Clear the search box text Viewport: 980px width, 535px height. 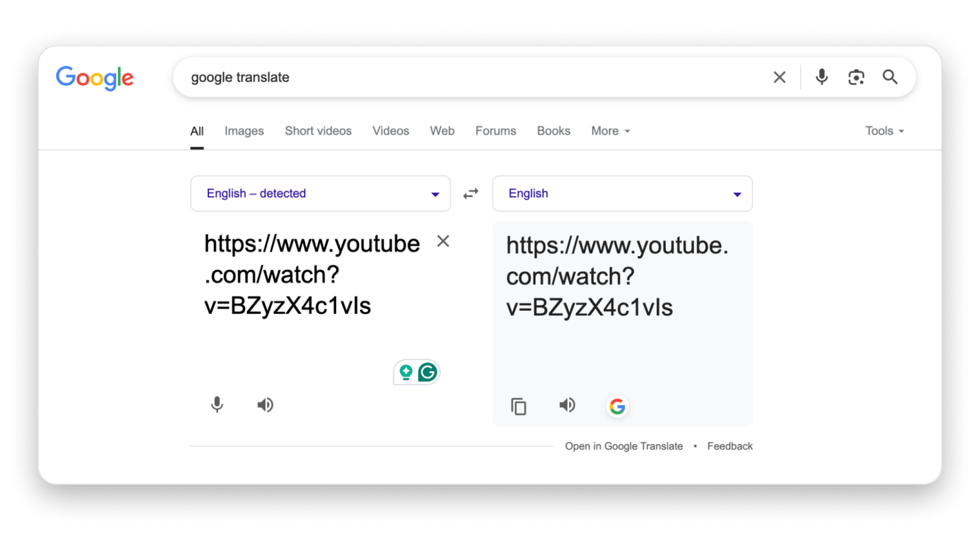[779, 77]
